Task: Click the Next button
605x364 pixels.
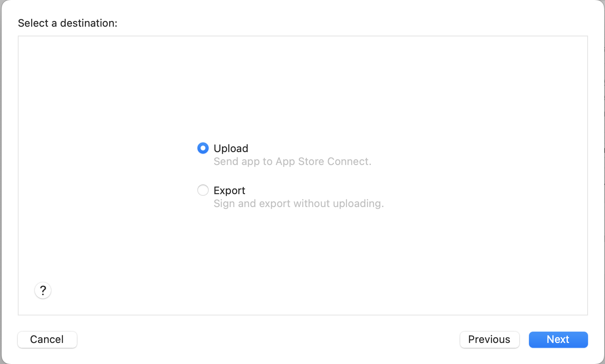Action: coord(558,339)
